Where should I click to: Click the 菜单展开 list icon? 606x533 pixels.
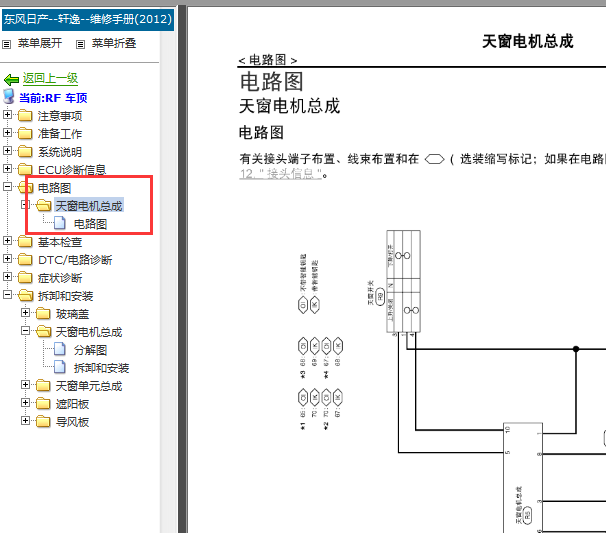[x=7, y=44]
